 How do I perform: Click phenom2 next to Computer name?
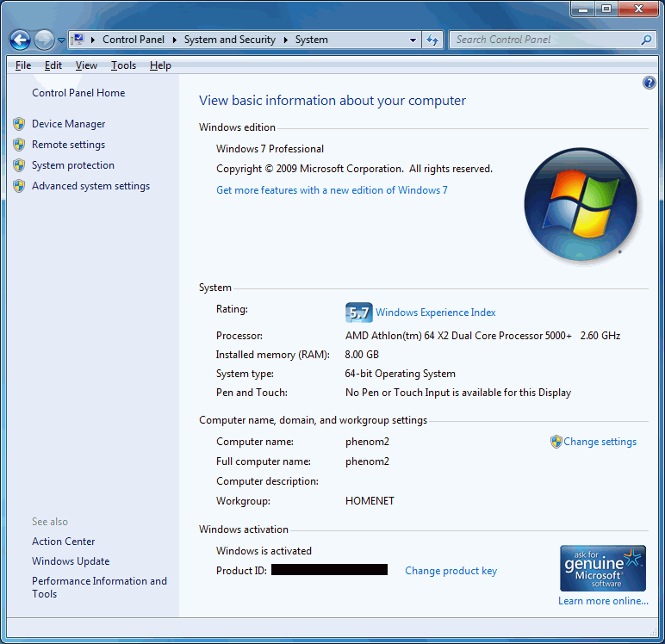click(x=367, y=442)
